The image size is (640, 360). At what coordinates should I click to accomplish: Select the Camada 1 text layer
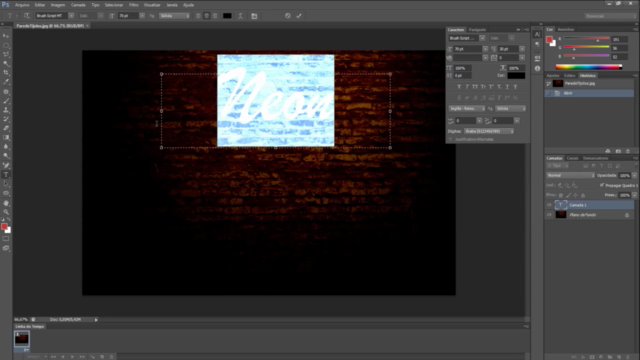click(x=589, y=205)
